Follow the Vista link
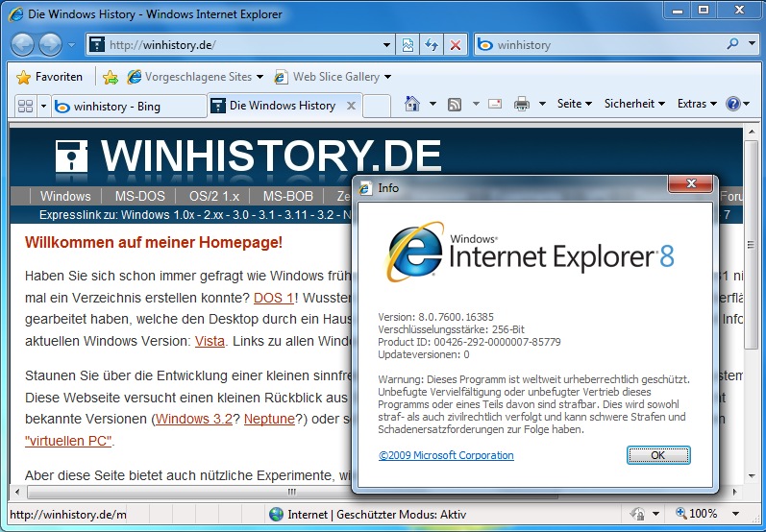Viewport: 766px width, 532px height. 210,341
